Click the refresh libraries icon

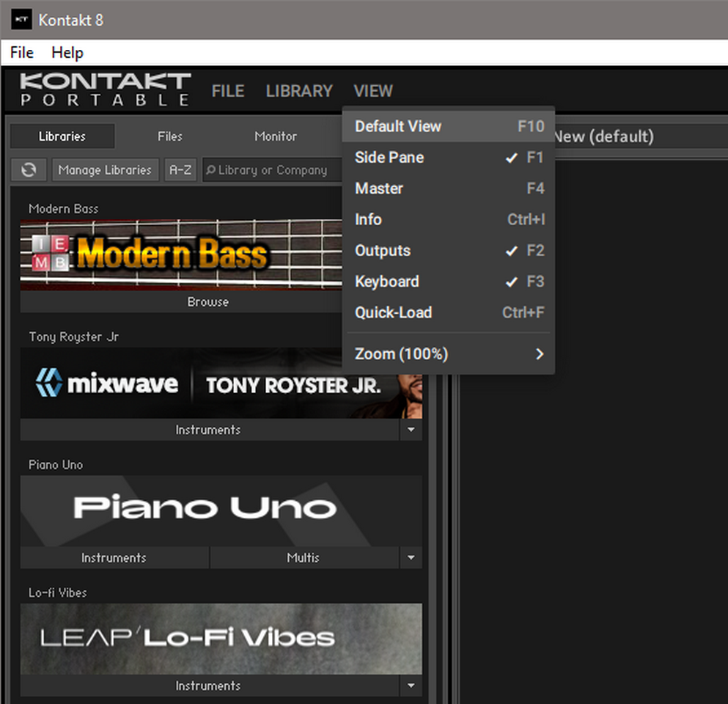[x=29, y=170]
